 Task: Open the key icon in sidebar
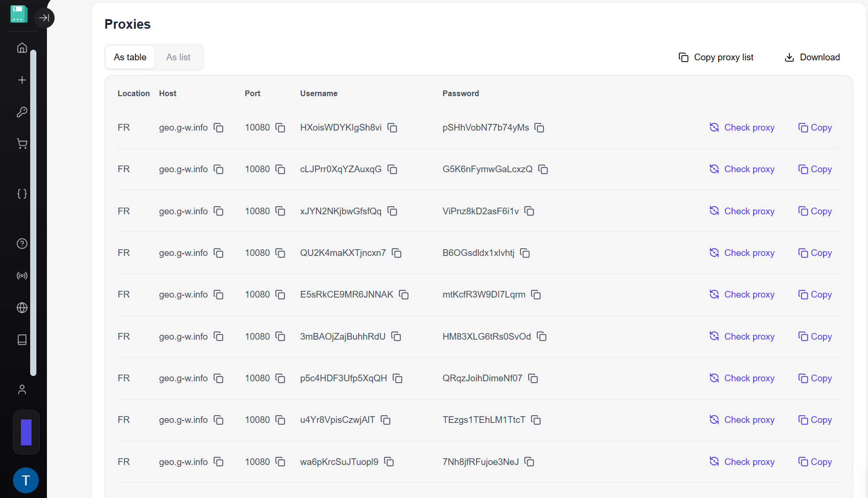coord(22,112)
